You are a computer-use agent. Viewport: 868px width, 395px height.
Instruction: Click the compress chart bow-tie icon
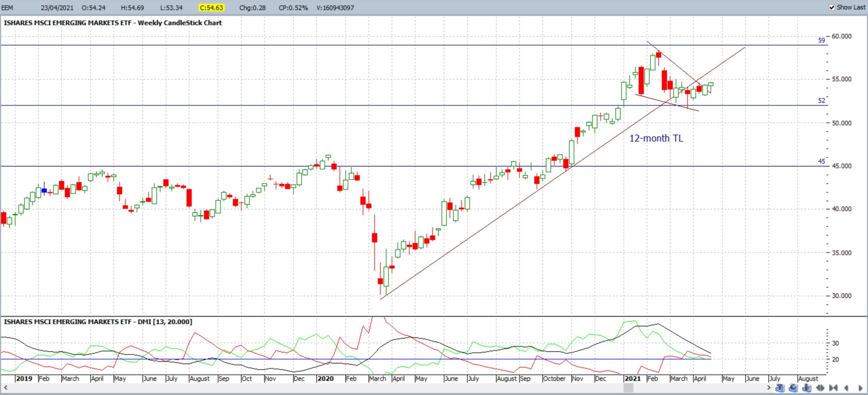833,388
